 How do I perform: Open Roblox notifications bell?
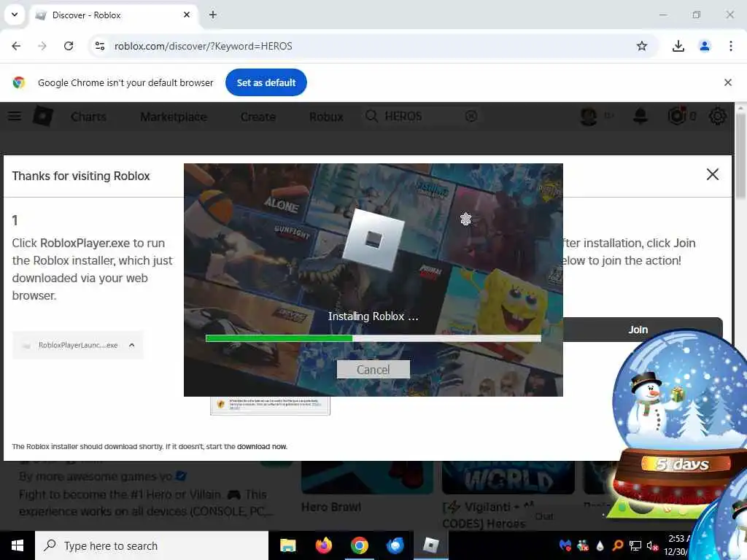click(640, 116)
